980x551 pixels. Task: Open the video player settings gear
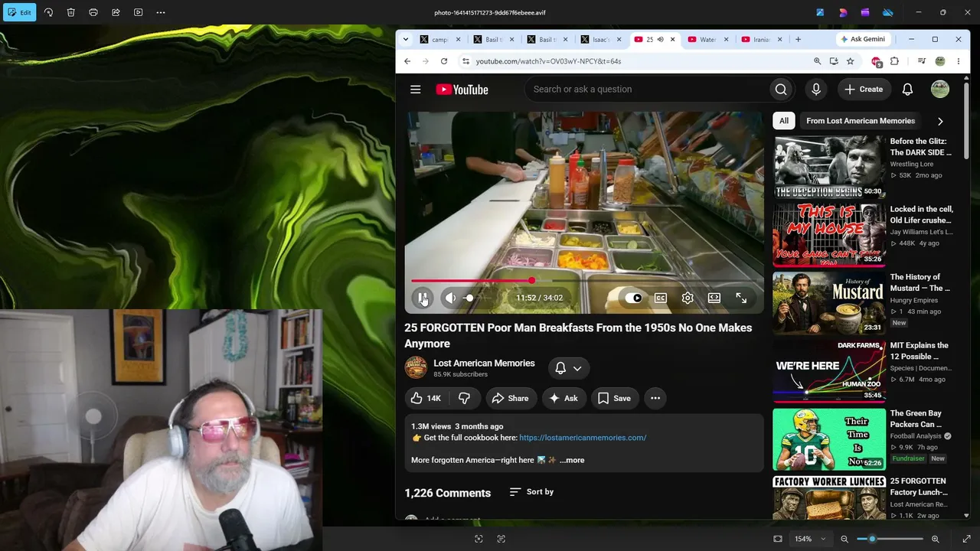688,298
